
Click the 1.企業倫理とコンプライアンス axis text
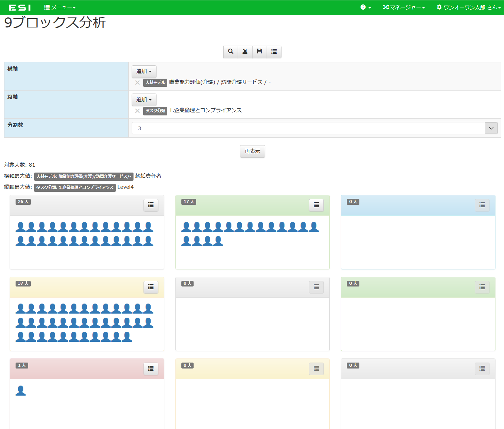pos(205,110)
